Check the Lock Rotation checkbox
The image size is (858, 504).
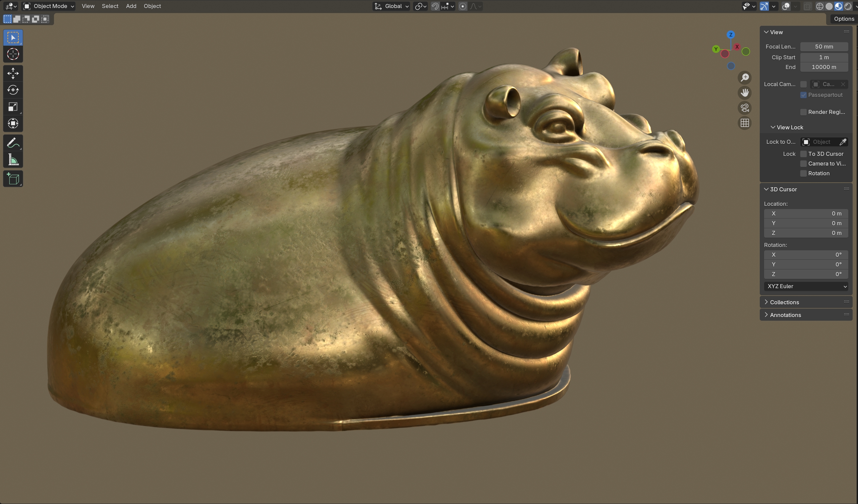[803, 174]
